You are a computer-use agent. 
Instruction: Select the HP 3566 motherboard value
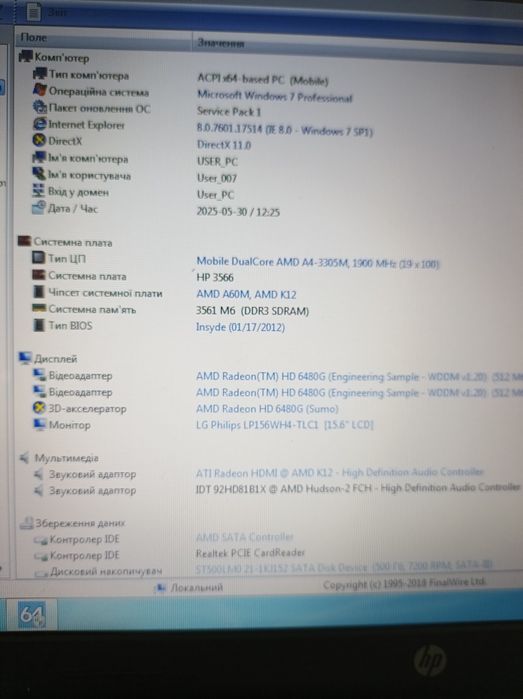point(215,277)
